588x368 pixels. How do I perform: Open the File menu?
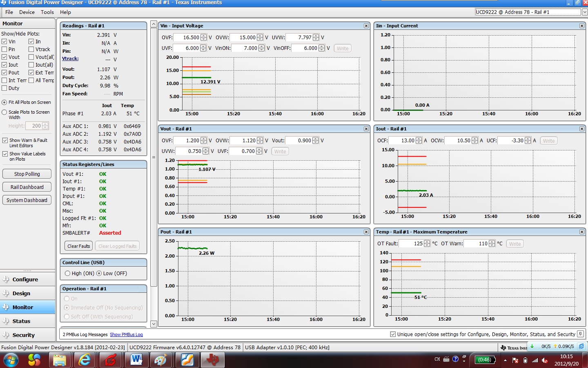[9, 12]
